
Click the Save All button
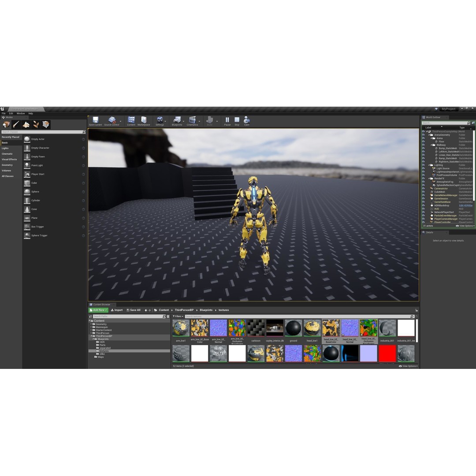[134, 310]
